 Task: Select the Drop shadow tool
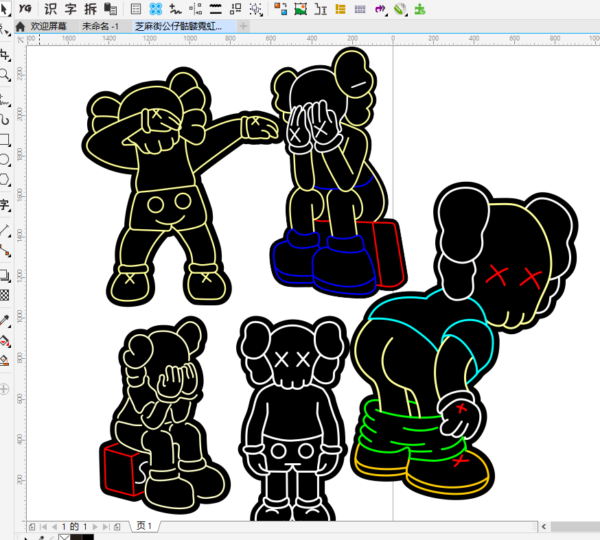pyautogui.click(x=5, y=275)
